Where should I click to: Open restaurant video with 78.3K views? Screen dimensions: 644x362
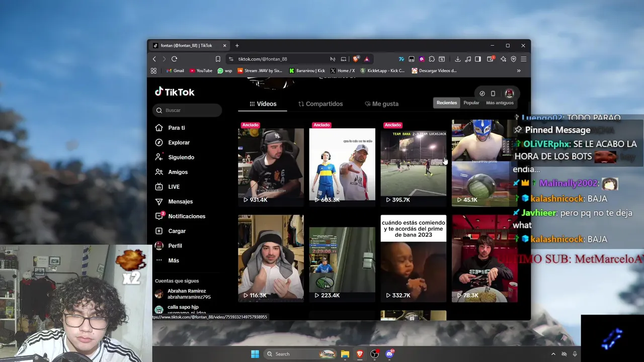pos(485,258)
